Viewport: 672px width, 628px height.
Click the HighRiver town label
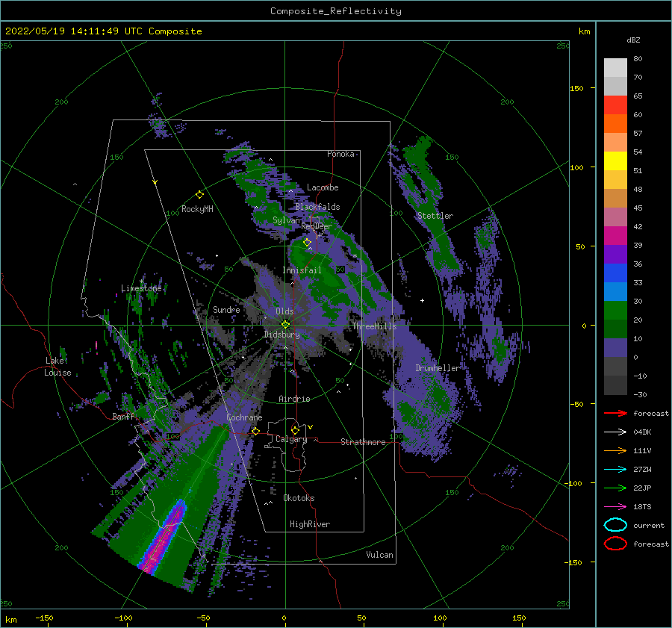point(310,524)
